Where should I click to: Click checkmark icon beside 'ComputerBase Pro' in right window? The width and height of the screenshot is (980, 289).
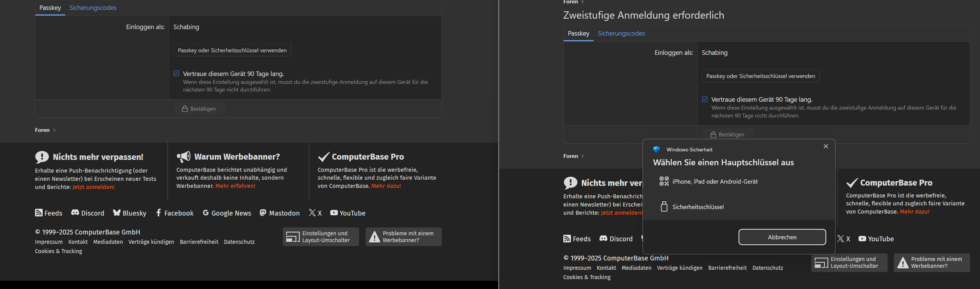(852, 182)
